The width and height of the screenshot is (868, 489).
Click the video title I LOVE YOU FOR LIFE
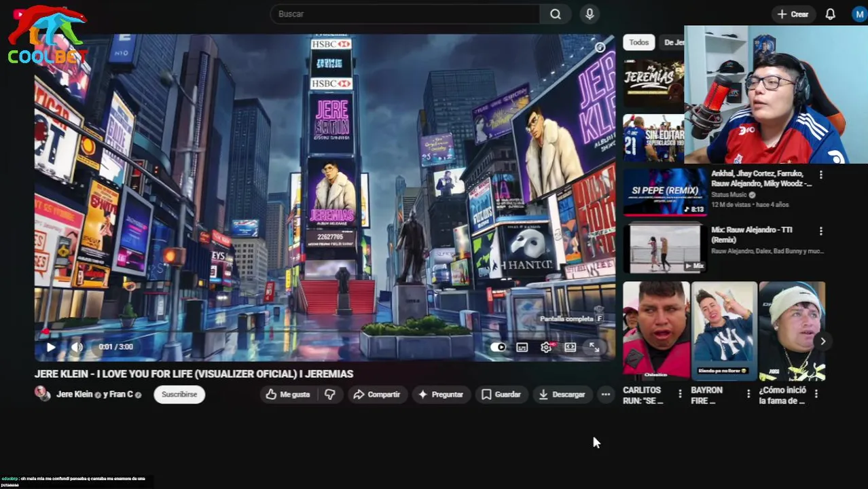(x=194, y=374)
